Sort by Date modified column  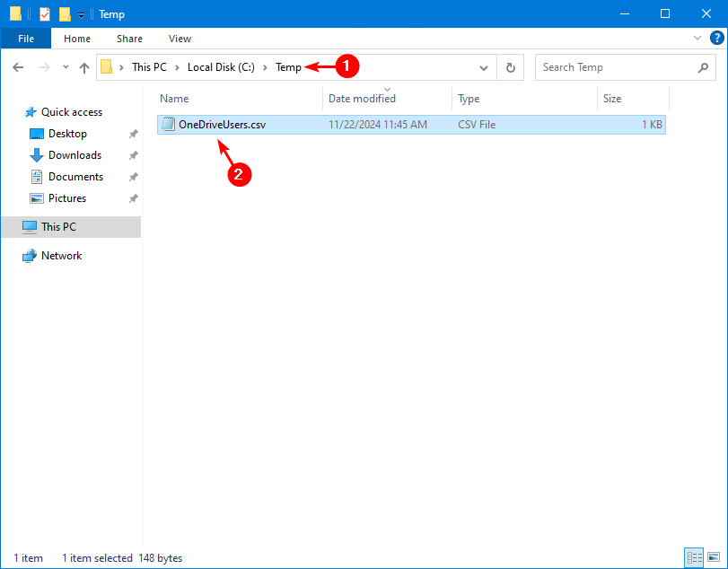click(362, 99)
